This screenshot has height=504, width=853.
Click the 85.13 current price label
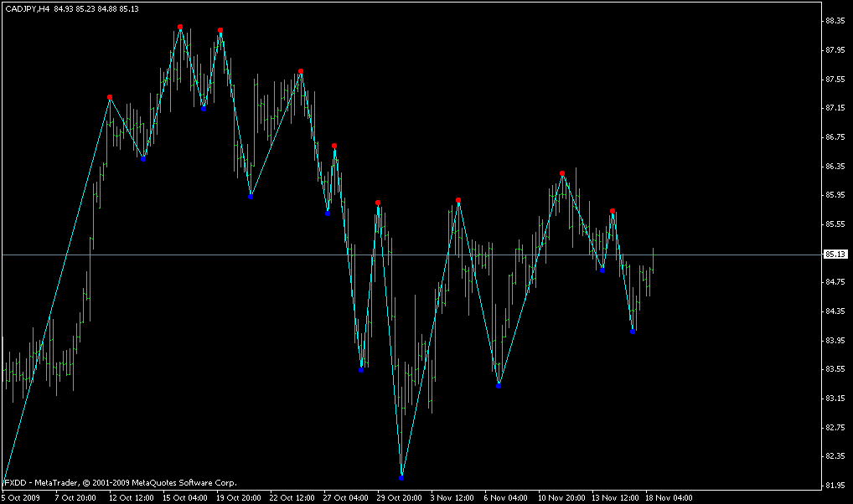pyautogui.click(x=834, y=255)
